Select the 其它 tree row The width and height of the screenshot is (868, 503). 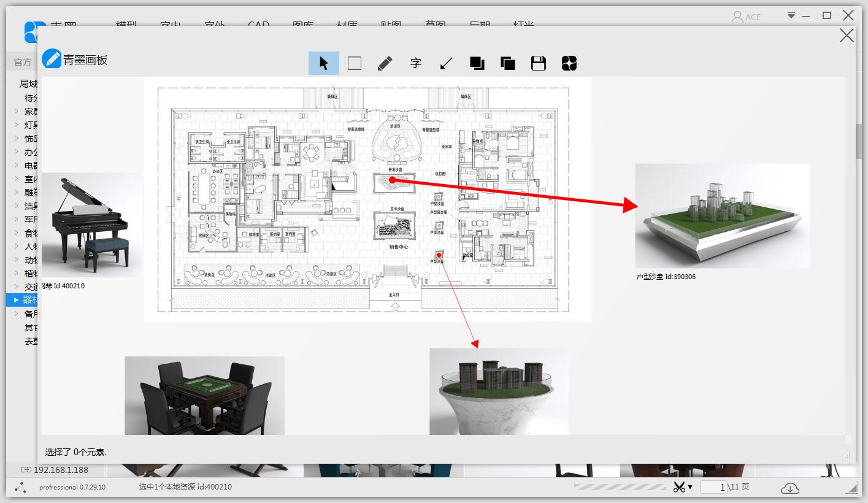(31, 328)
